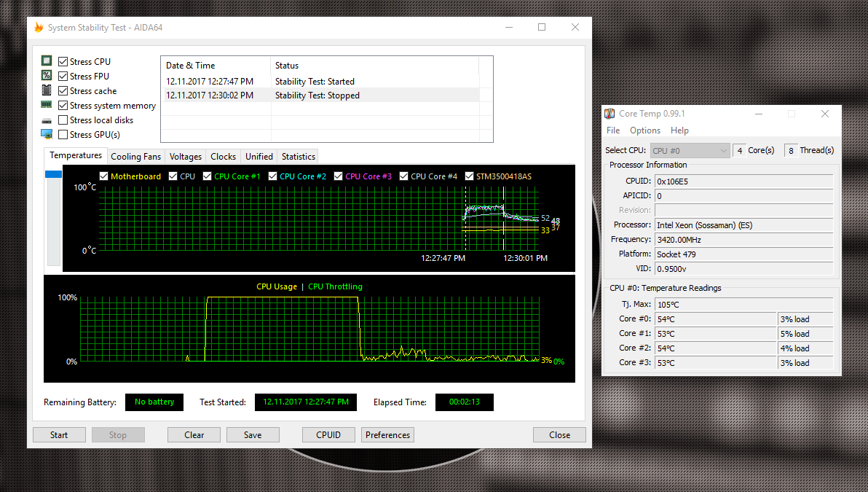
Task: Toggle CPU Core #1 graph checkbox
Action: [x=207, y=176]
